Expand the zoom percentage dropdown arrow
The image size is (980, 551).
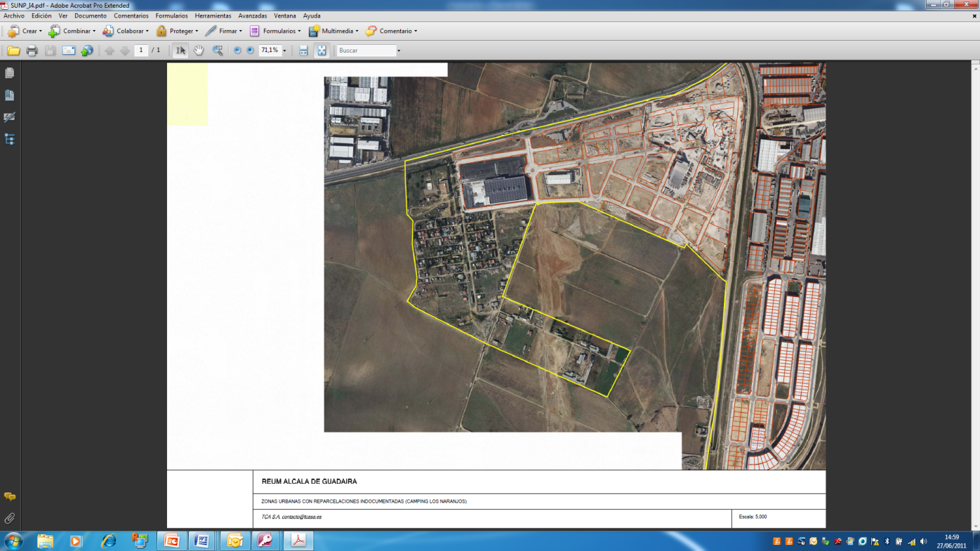click(284, 51)
